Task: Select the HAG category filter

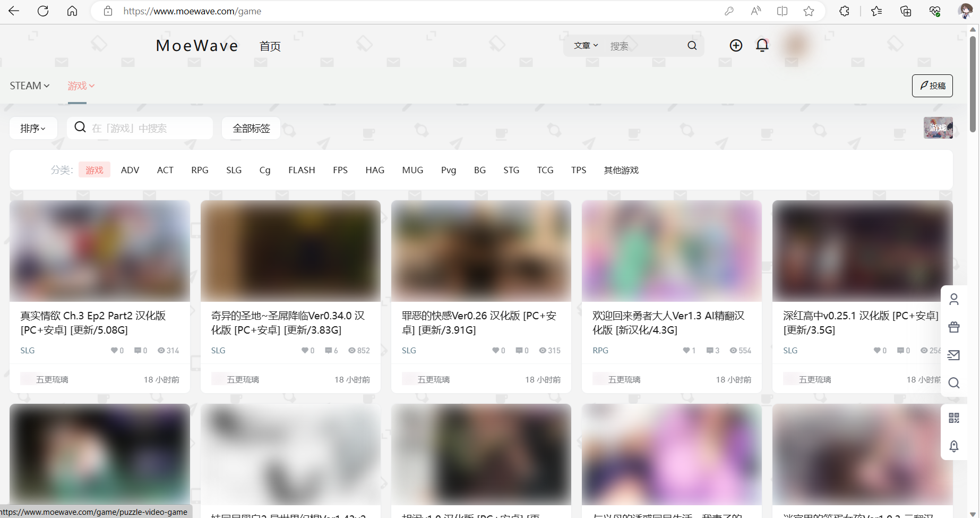Action: (x=375, y=170)
